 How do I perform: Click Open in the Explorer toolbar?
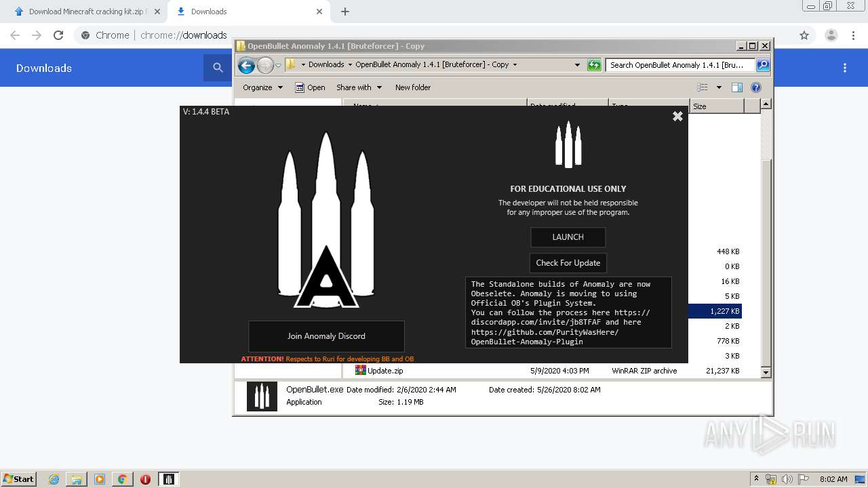(x=310, y=87)
